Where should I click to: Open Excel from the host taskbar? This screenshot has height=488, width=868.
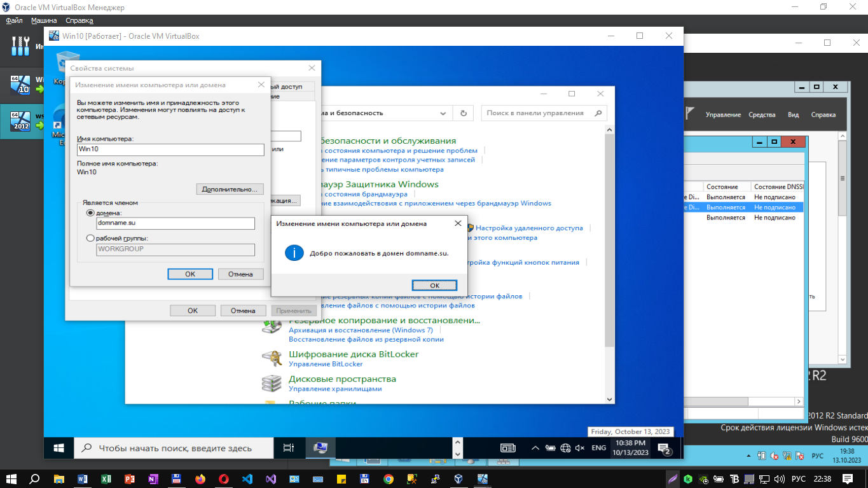106,478
